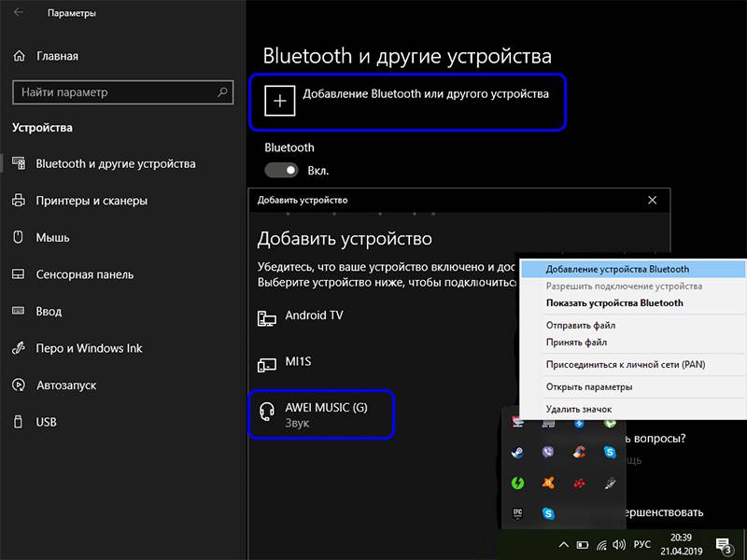Screen dimensions: 747x560
Task: Close the Добавить устройство dialog
Action: [x=652, y=200]
